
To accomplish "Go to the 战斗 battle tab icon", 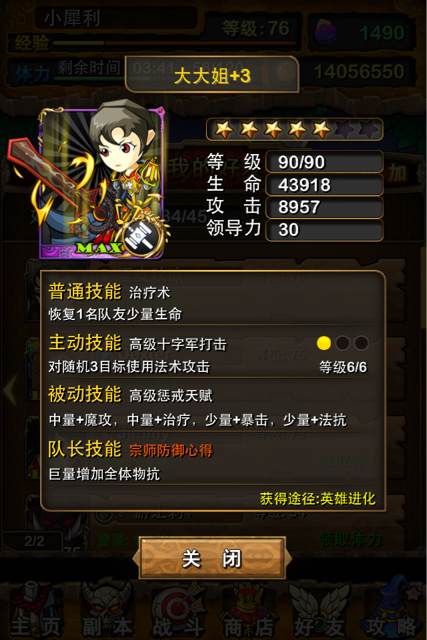I will tap(178, 611).
